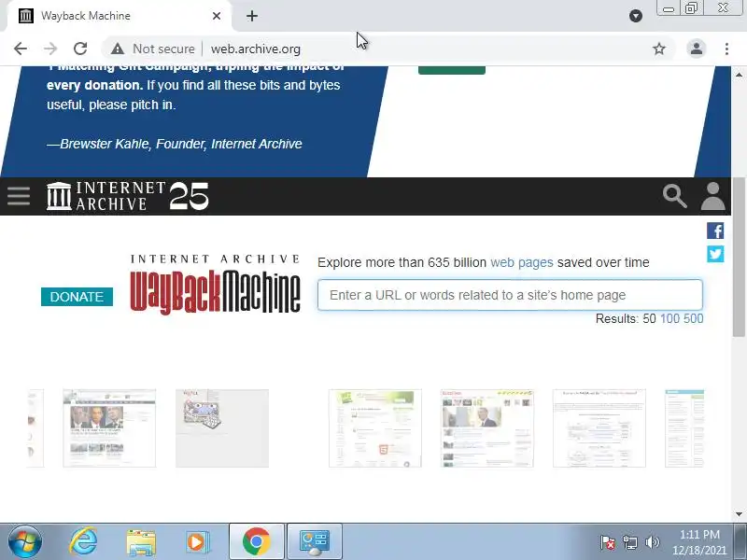
Task: Close the Wayback Machine tab
Action: pos(217,16)
